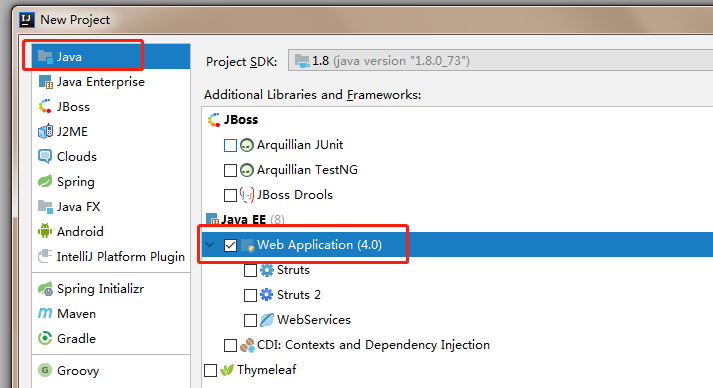713x388 pixels.
Task: Click the J2ME phone icon
Action: [x=45, y=131]
